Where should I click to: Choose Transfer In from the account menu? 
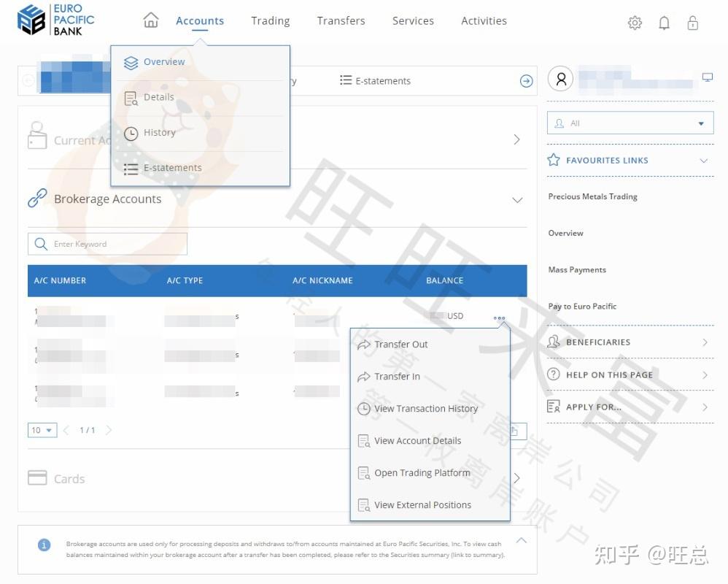tap(430, 377)
